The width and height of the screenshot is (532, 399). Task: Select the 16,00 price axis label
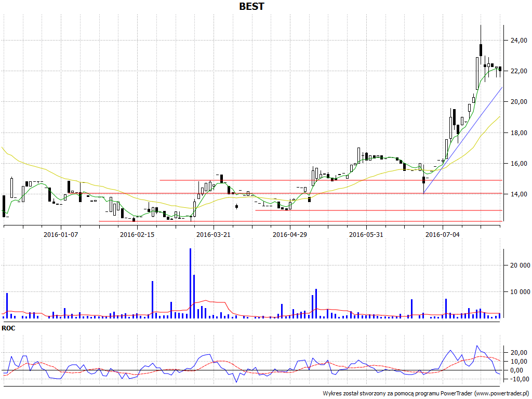[519, 164]
